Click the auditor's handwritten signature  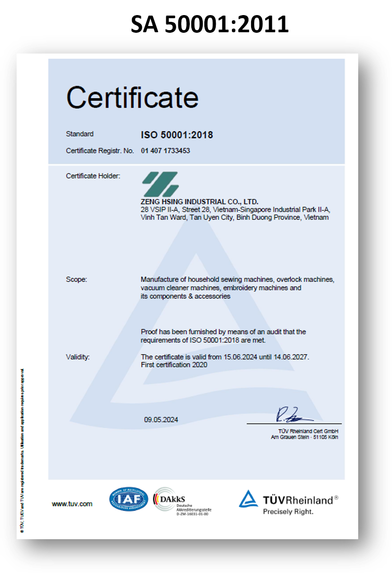click(293, 415)
